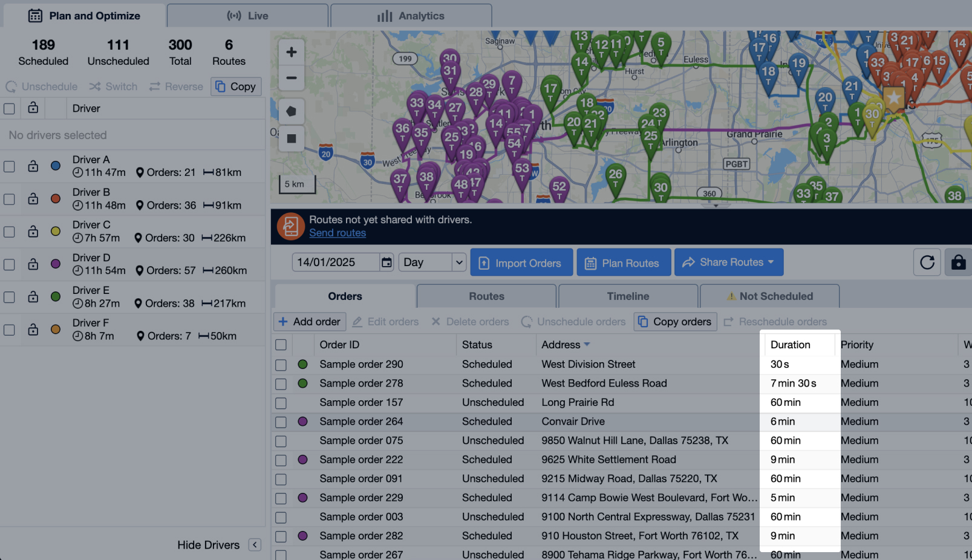The image size is (972, 560).
Task: Open the Not Scheduled tab
Action: tap(769, 296)
